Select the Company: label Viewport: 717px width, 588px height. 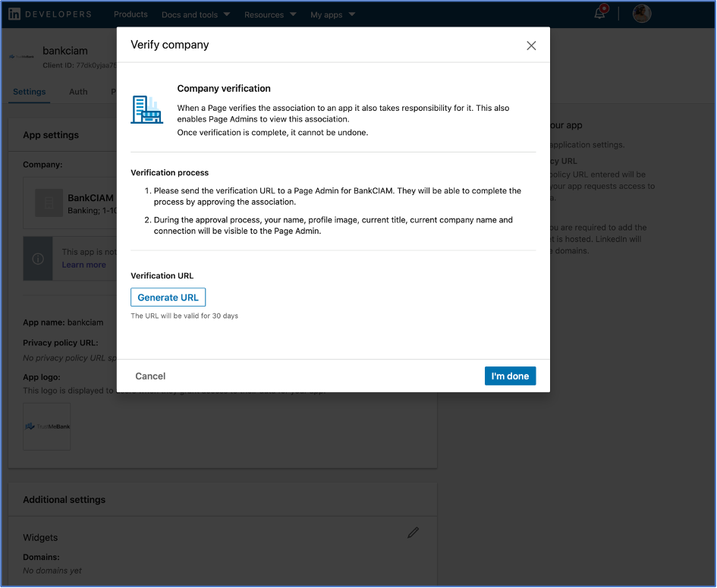[x=42, y=165]
